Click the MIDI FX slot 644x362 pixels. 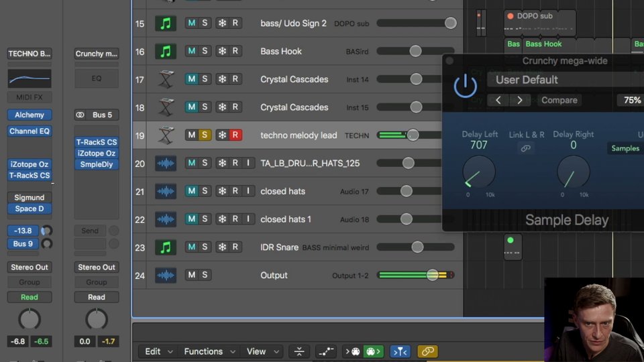30,97
